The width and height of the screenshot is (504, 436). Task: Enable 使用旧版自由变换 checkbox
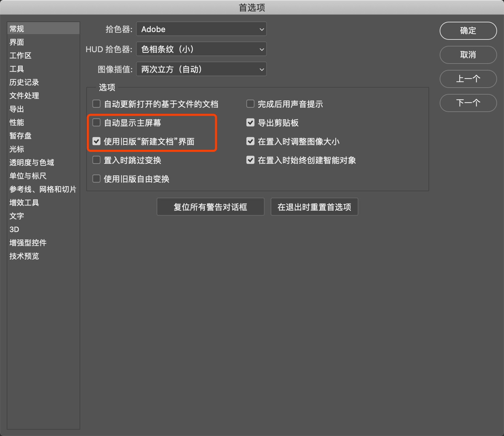coord(97,179)
